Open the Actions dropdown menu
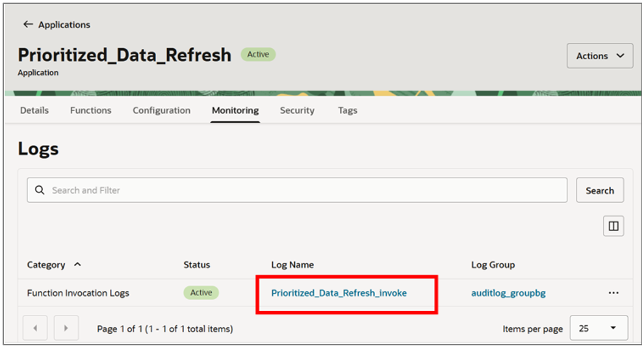 click(x=600, y=56)
